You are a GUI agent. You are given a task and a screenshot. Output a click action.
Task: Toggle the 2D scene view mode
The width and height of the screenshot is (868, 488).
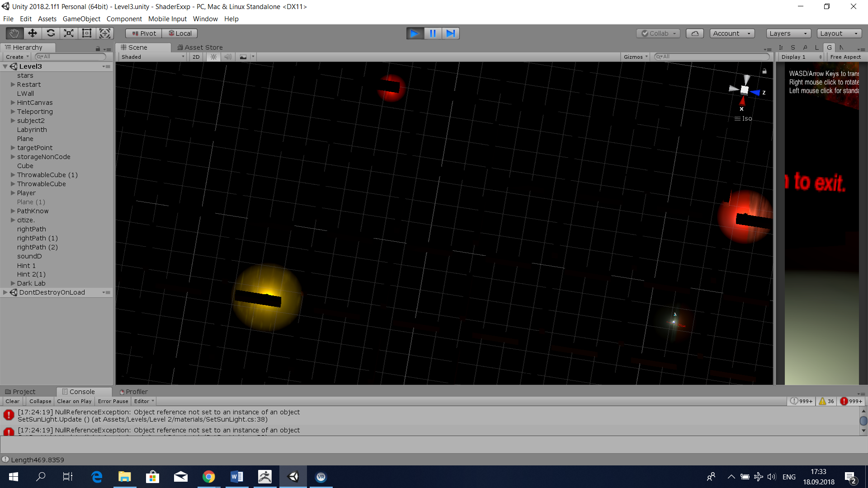point(196,57)
